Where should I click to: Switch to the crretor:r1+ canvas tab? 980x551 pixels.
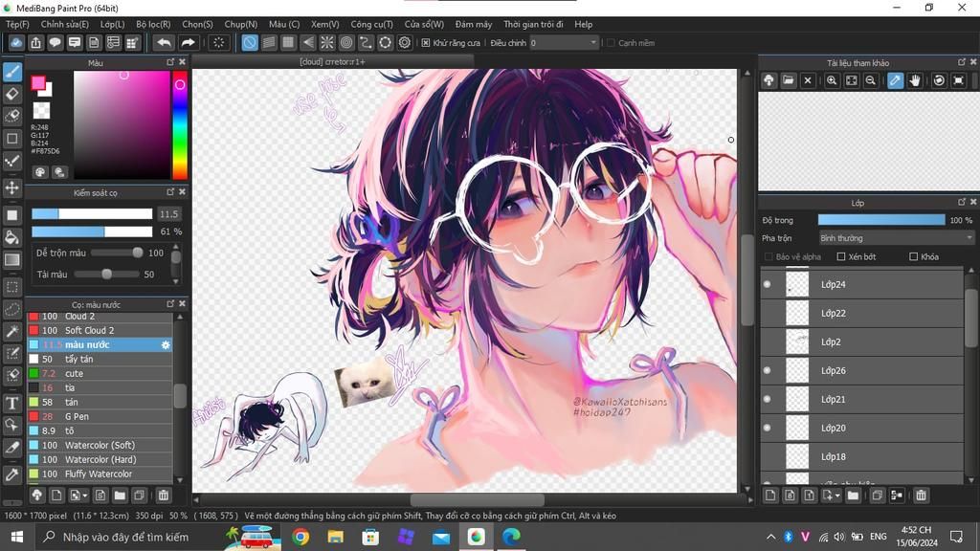[x=332, y=62]
